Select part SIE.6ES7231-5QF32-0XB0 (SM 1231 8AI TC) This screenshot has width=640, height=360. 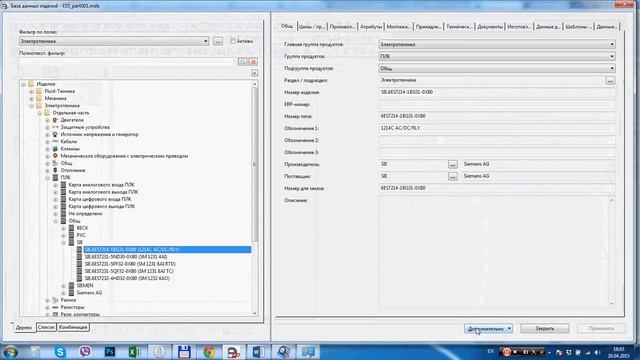pyautogui.click(x=129, y=271)
